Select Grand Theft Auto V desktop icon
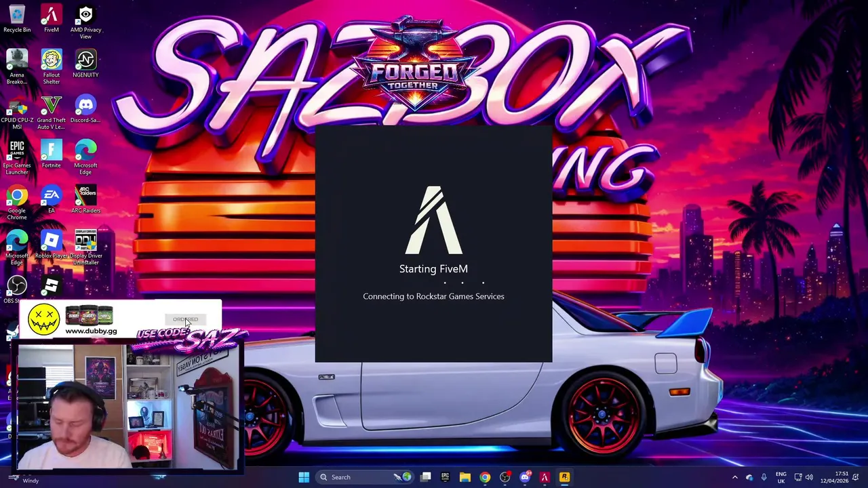The image size is (868, 488). [x=52, y=113]
